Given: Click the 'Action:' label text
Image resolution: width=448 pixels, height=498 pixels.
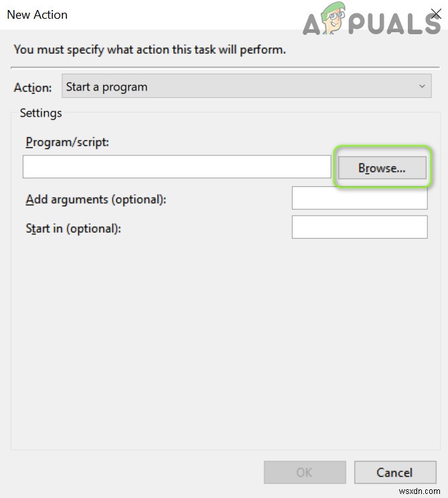Looking at the screenshot, I should tap(32, 87).
